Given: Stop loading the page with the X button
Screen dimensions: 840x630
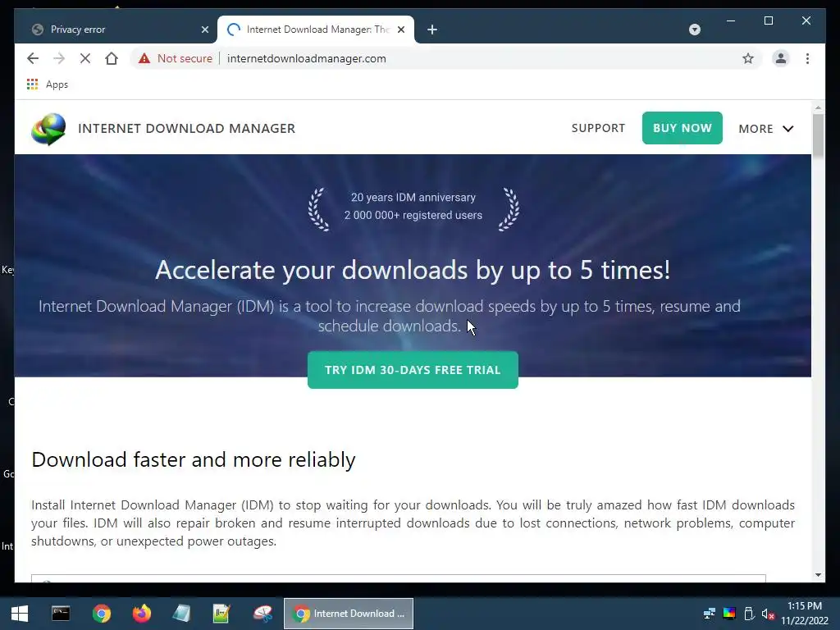Looking at the screenshot, I should tap(85, 58).
